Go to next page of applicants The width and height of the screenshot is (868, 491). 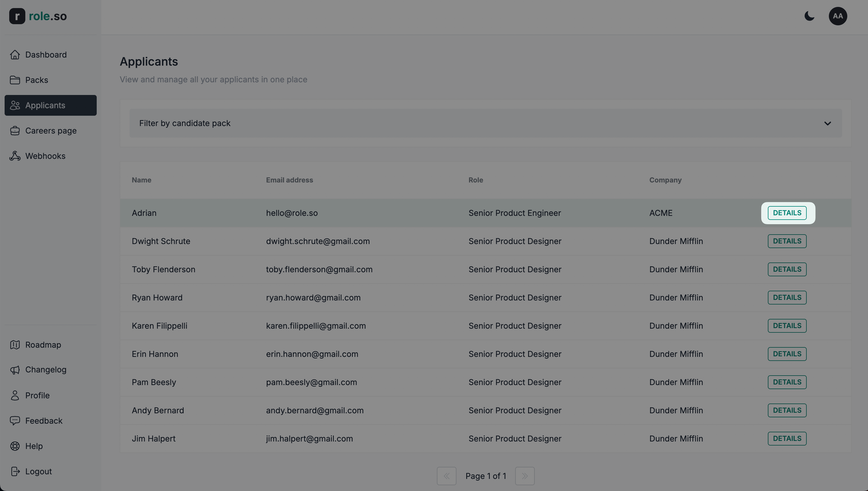[524, 476]
